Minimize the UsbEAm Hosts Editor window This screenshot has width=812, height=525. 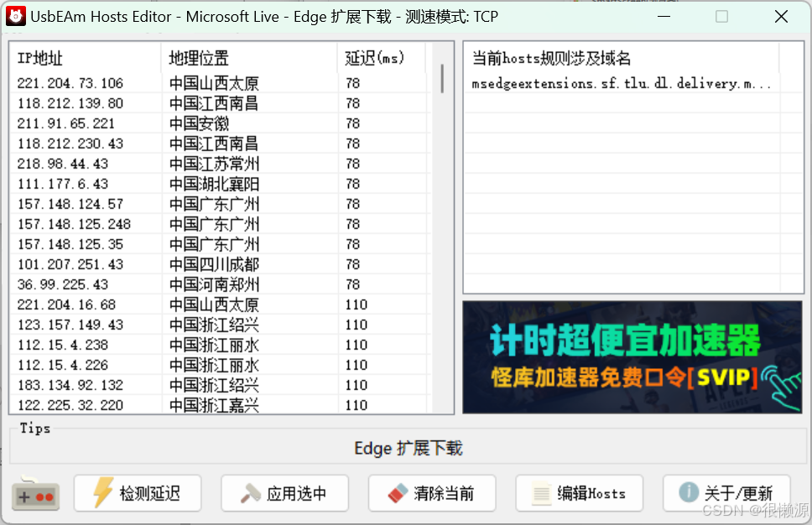click(664, 17)
